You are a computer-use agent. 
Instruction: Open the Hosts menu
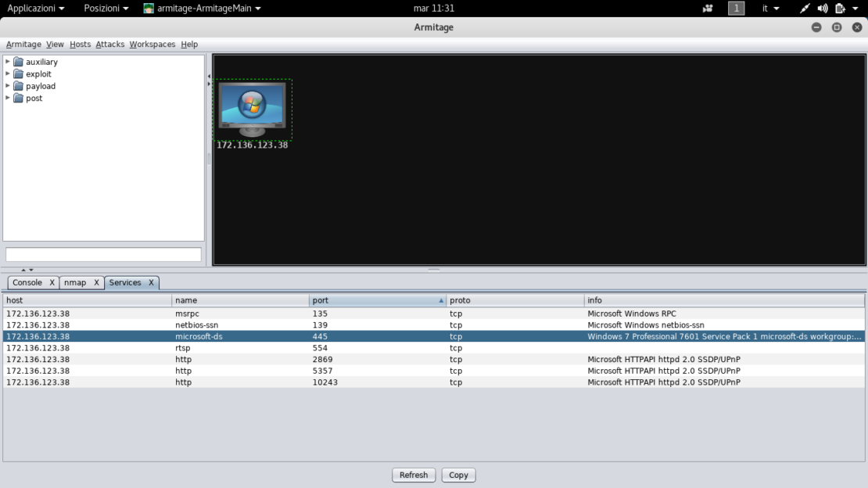80,44
